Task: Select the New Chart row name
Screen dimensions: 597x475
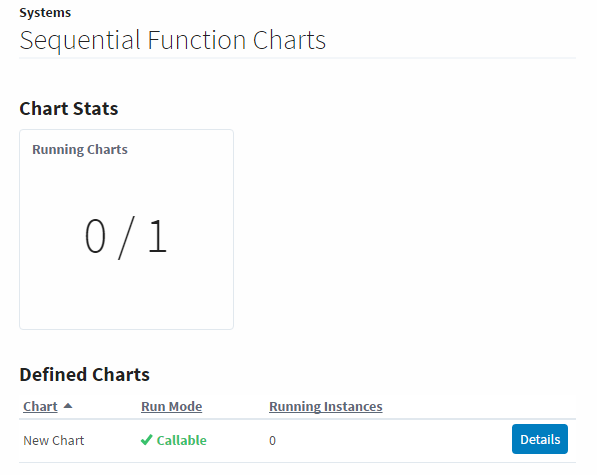Action: point(54,440)
